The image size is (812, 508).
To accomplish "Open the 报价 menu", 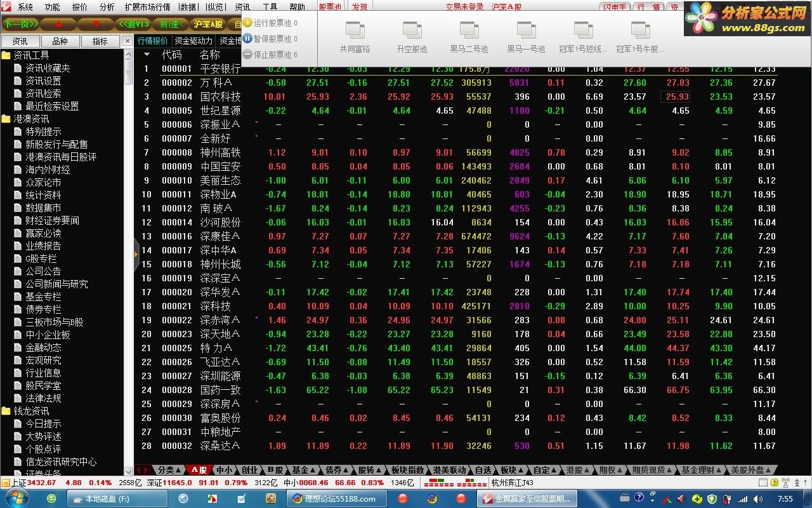I will point(80,7).
